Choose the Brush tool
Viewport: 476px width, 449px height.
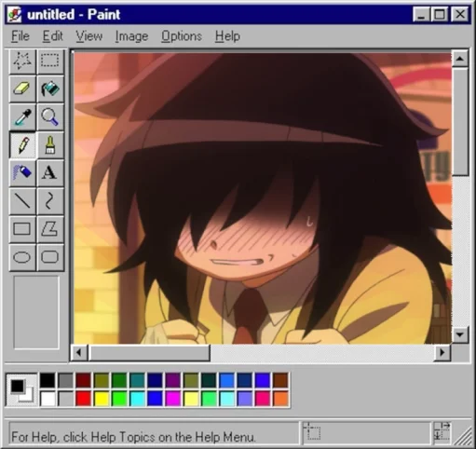[50, 145]
